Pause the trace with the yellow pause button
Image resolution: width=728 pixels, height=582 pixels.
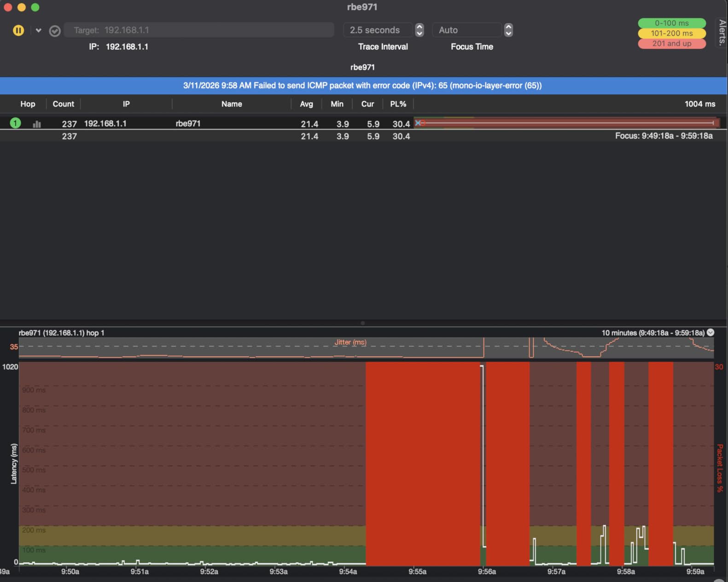tap(18, 30)
